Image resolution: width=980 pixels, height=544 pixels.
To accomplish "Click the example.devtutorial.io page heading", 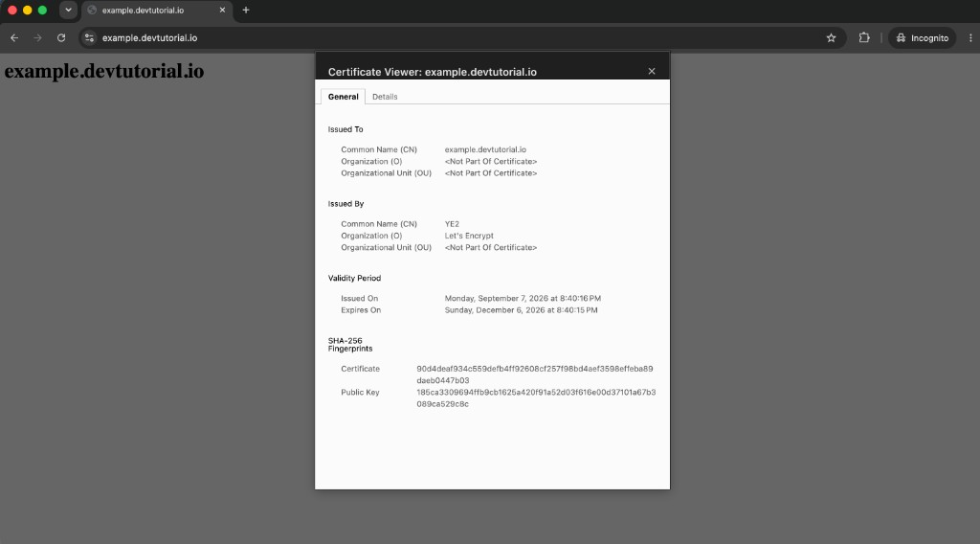I will [103, 71].
